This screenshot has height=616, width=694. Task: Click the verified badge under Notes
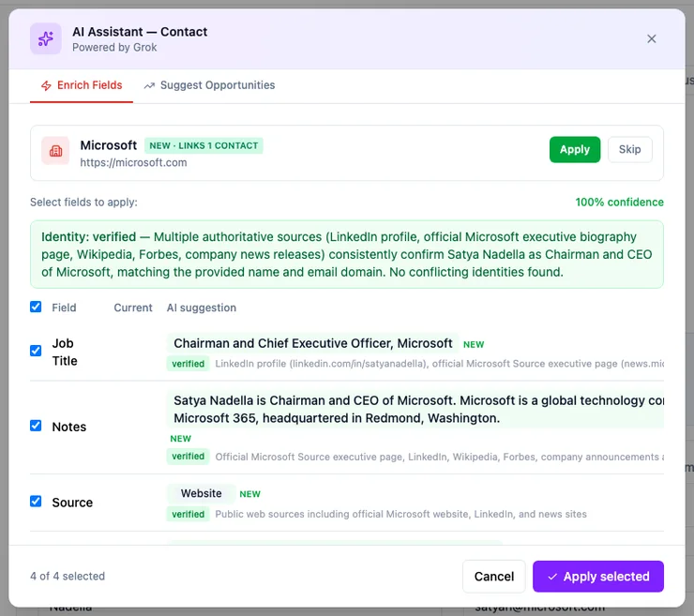[x=189, y=457]
